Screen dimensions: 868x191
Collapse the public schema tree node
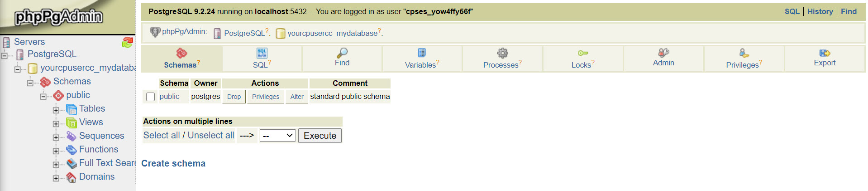[43, 96]
